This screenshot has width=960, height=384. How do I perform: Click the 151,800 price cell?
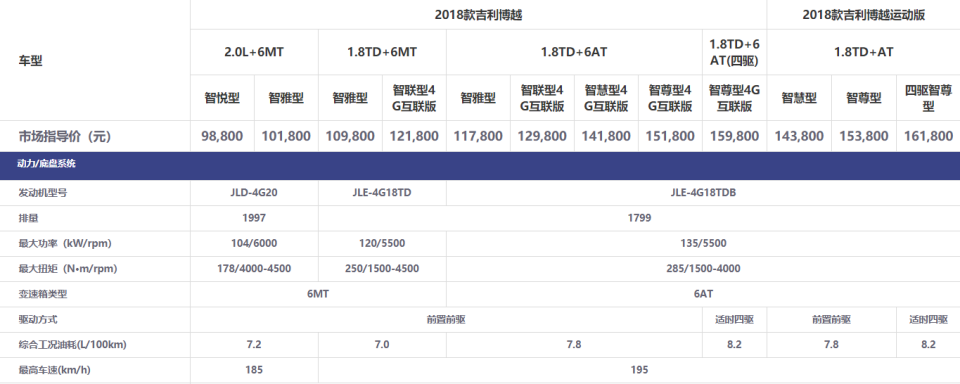(670, 136)
